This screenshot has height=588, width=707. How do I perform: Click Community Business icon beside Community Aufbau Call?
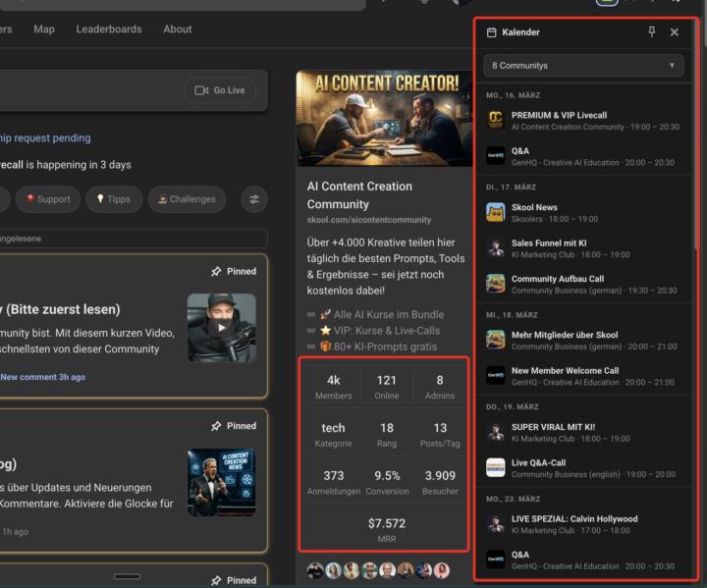[496, 284]
